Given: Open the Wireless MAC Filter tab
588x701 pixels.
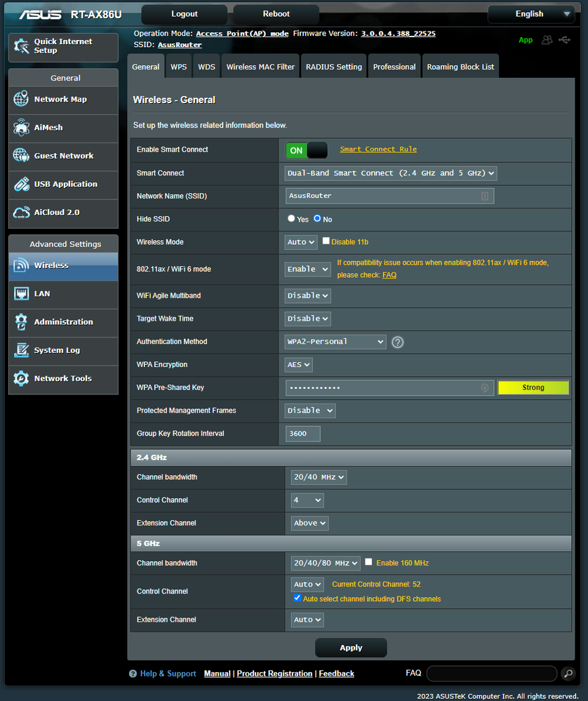Looking at the screenshot, I should [260, 67].
